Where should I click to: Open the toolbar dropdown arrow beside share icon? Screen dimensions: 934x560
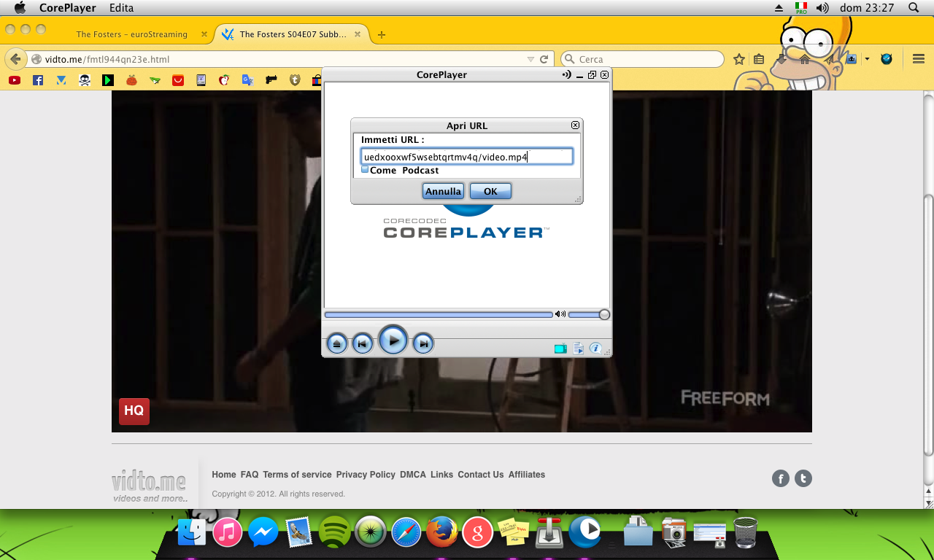pos(867,59)
